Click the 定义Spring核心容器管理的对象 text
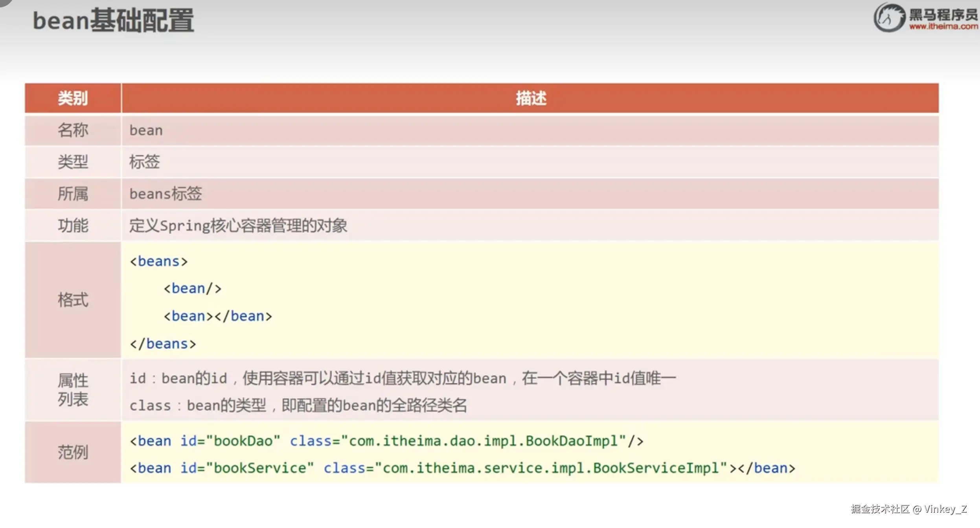 [x=238, y=226]
